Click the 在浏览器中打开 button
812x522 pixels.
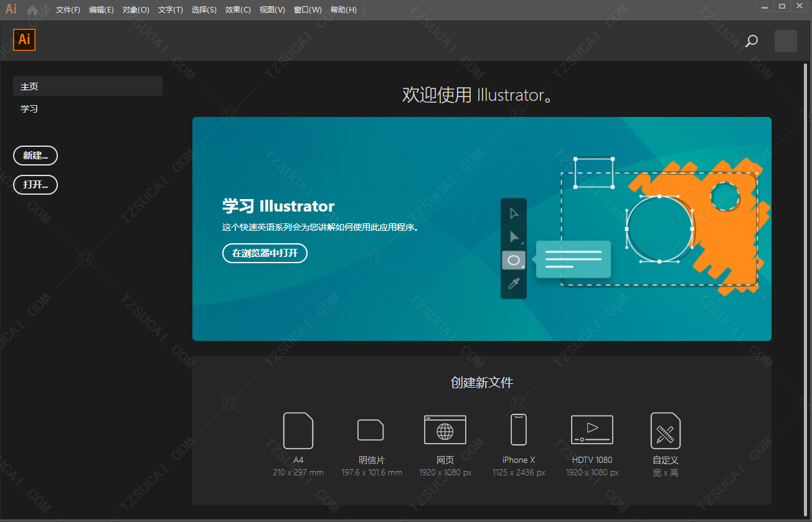point(265,253)
